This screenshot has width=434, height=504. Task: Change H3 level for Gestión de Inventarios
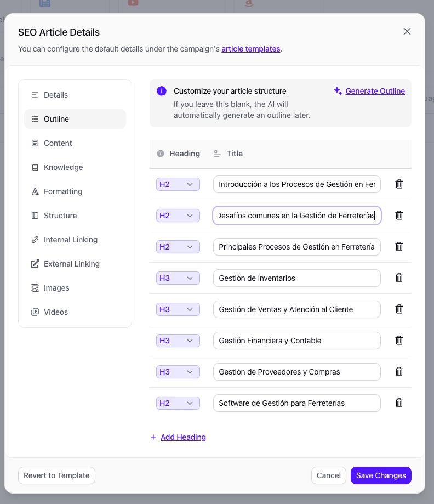pyautogui.click(x=178, y=278)
